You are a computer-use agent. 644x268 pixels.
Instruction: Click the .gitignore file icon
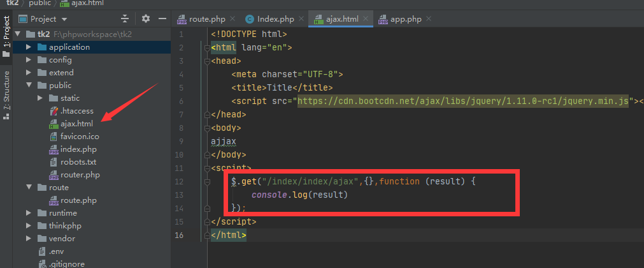tap(42, 264)
